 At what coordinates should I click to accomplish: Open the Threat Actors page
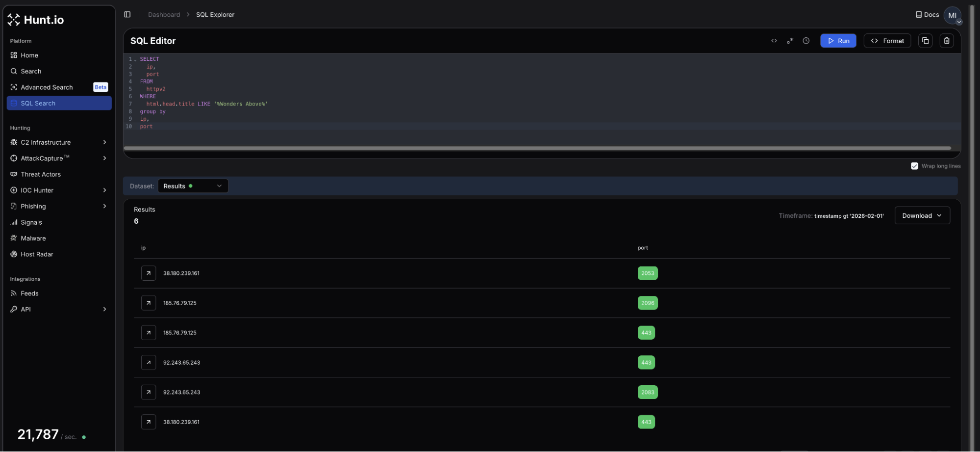tap(41, 174)
